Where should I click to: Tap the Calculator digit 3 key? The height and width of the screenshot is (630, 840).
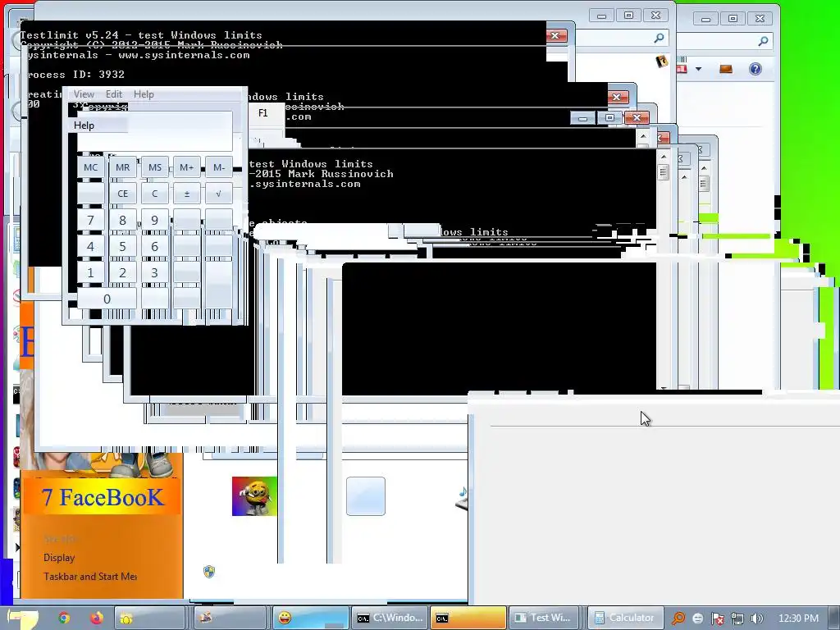(x=155, y=272)
